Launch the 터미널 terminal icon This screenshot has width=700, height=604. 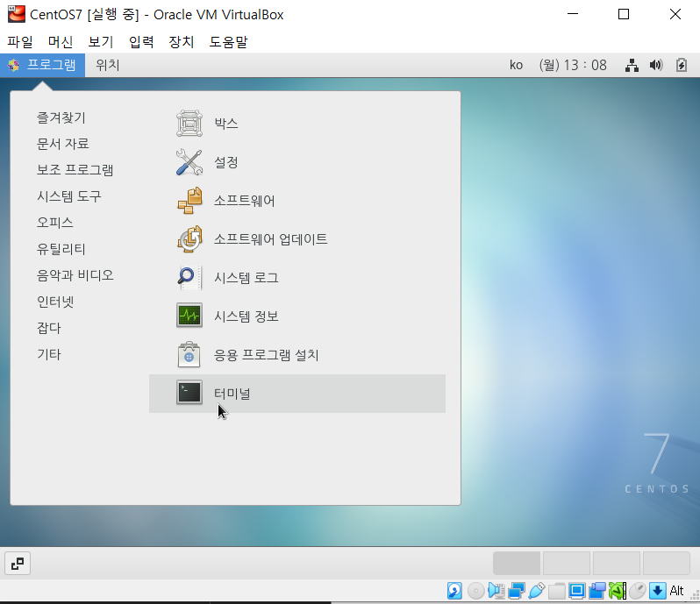(189, 393)
